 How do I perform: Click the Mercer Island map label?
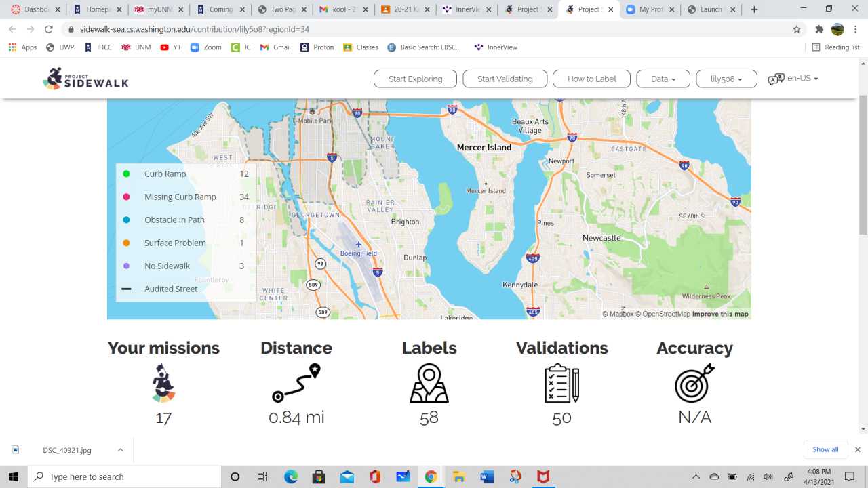pyautogui.click(x=484, y=147)
